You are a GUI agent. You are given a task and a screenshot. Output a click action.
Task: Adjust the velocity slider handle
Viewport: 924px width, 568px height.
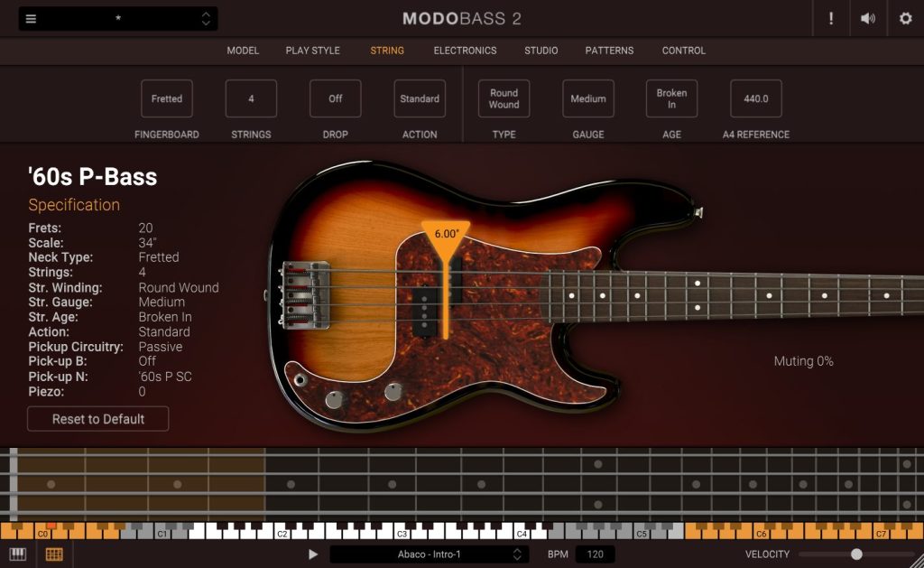[x=856, y=554]
